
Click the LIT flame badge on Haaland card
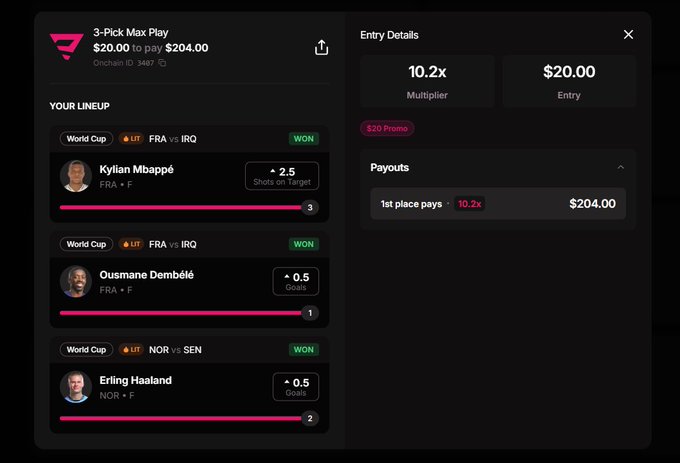(131, 349)
